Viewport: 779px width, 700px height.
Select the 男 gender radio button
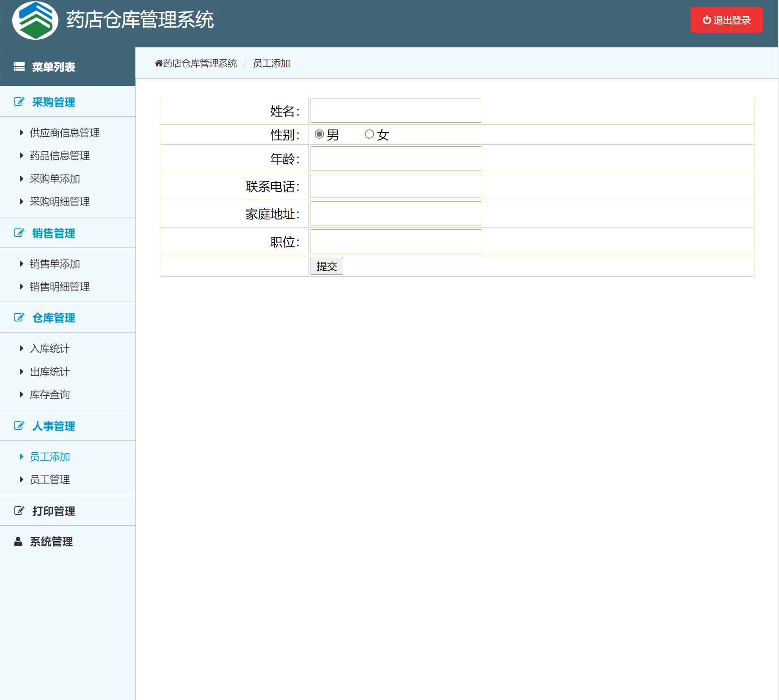click(320, 134)
